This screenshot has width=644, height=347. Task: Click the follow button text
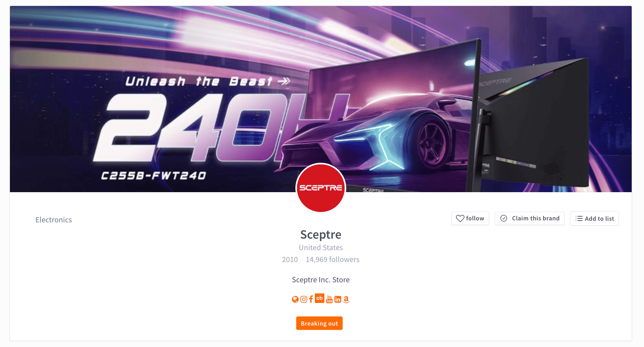pyautogui.click(x=475, y=218)
